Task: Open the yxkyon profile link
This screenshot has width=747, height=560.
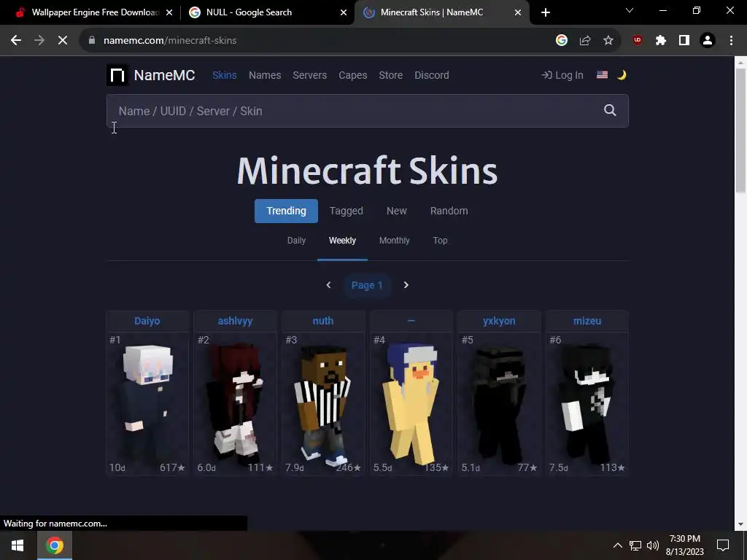Action: click(x=499, y=321)
